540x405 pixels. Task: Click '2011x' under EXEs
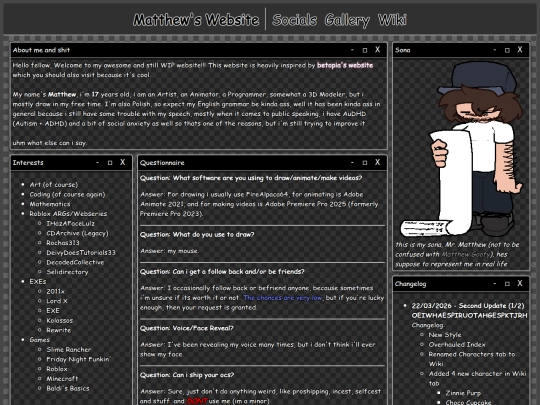coord(55,291)
